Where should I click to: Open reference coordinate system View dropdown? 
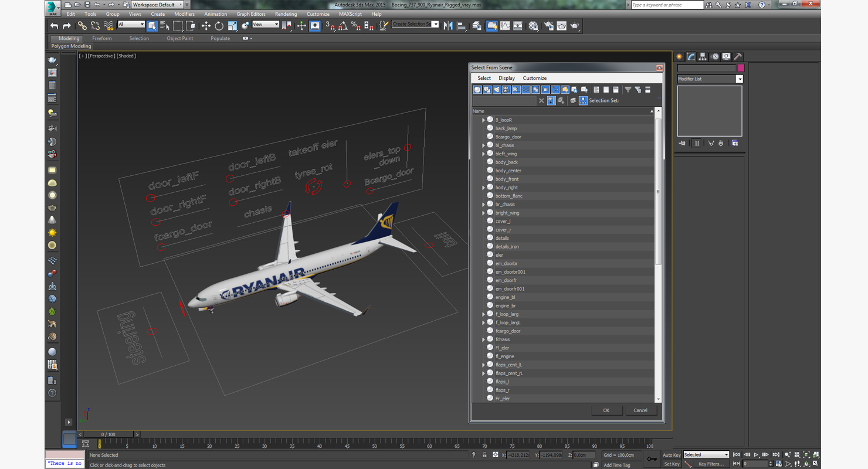tap(266, 25)
